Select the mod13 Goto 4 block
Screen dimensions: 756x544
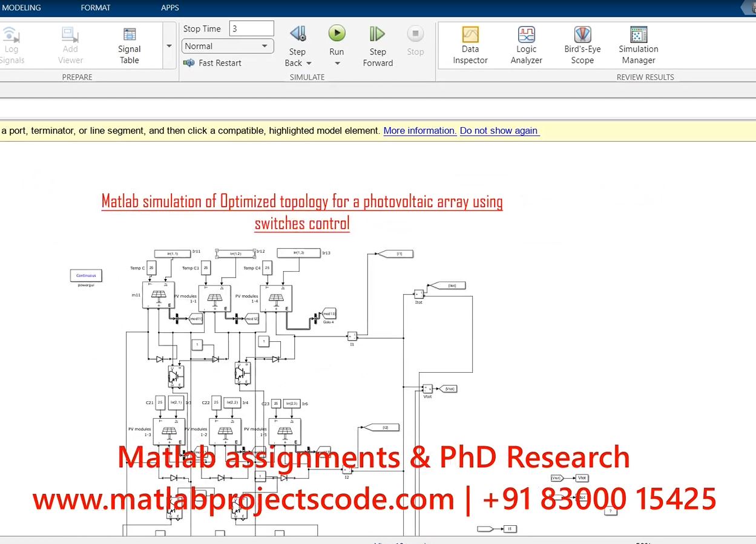328,313
